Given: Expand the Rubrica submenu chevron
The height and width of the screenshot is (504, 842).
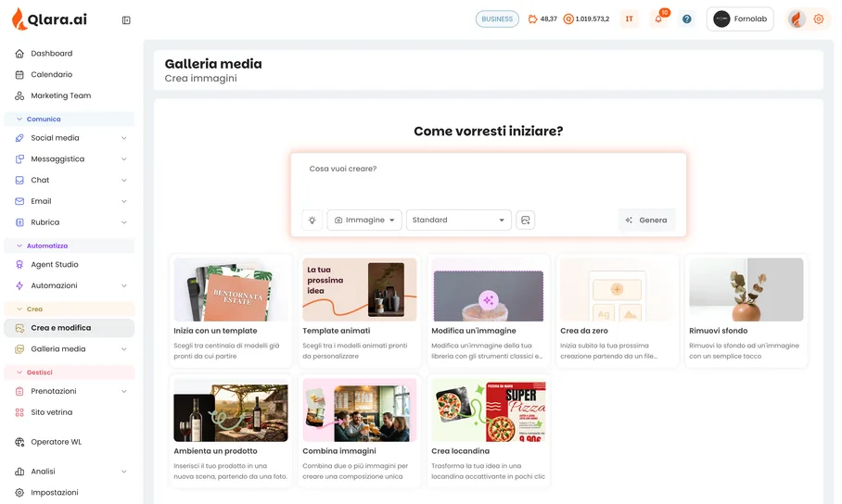Looking at the screenshot, I should tap(124, 222).
